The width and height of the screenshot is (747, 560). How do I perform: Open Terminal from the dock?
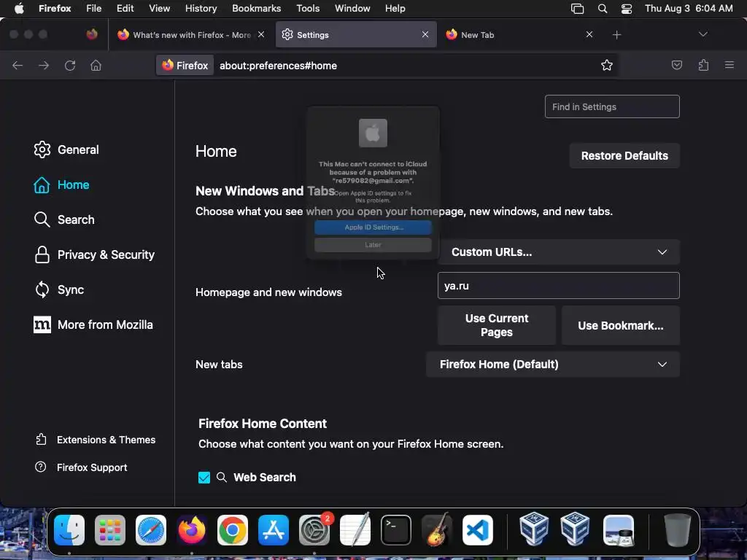click(396, 530)
